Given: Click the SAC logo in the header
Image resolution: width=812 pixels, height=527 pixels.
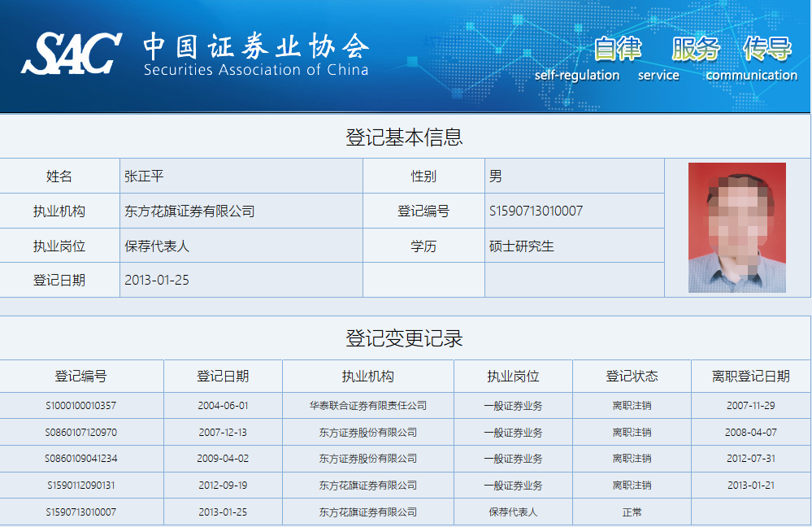Looking at the screenshot, I should pyautogui.click(x=72, y=54).
